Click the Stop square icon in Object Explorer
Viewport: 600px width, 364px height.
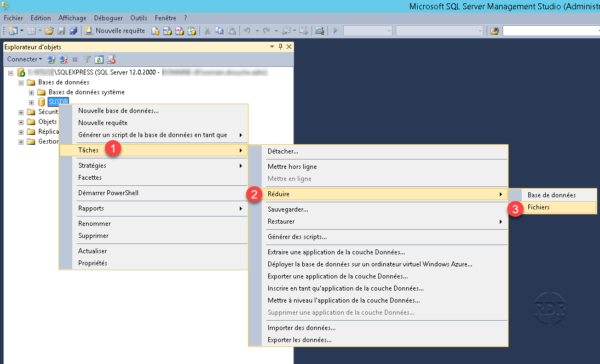(x=75, y=59)
